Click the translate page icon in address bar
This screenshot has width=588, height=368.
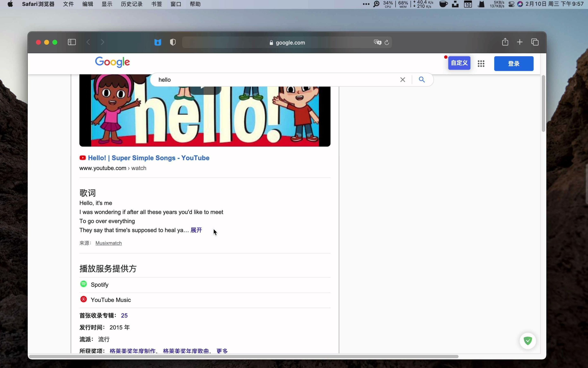(x=377, y=42)
